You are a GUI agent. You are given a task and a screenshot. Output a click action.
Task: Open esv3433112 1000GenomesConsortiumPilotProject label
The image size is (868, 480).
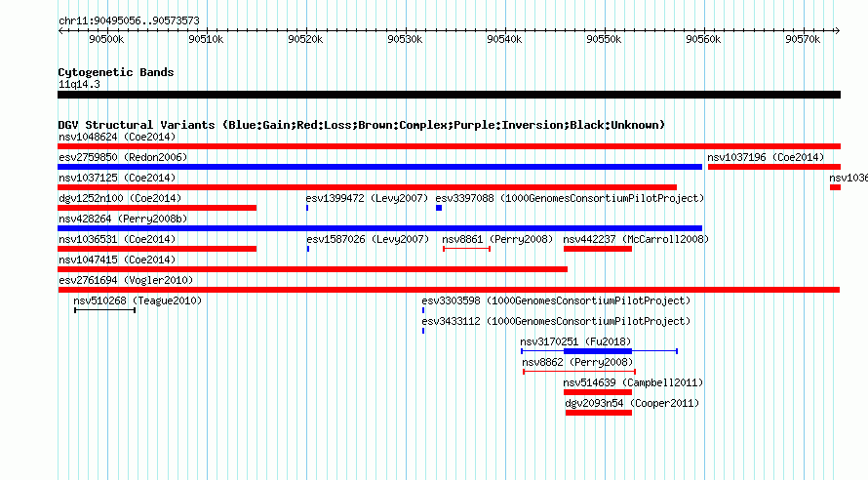click(556, 321)
